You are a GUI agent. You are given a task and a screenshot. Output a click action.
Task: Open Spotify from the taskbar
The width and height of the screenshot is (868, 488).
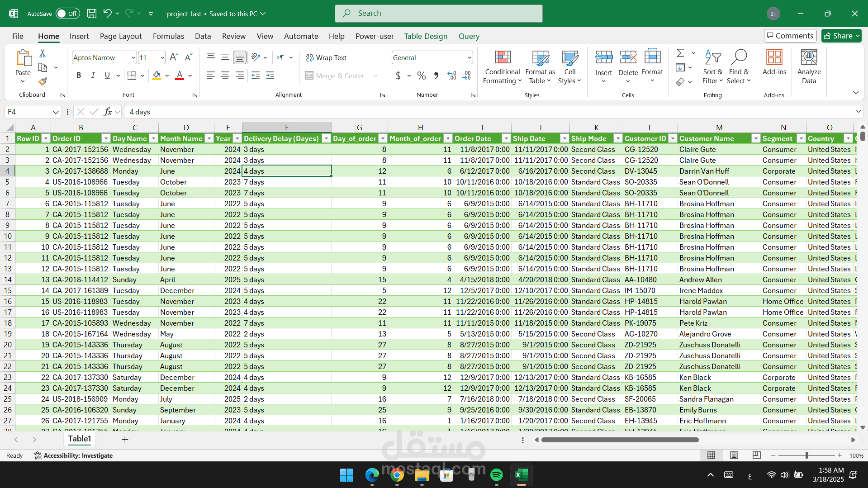pyautogui.click(x=496, y=475)
